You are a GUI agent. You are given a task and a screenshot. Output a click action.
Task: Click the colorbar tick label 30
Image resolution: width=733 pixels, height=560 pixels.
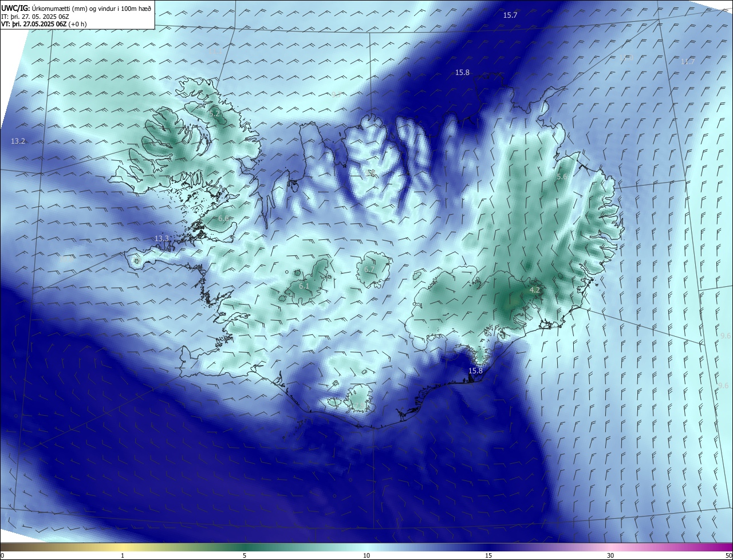[x=610, y=555]
